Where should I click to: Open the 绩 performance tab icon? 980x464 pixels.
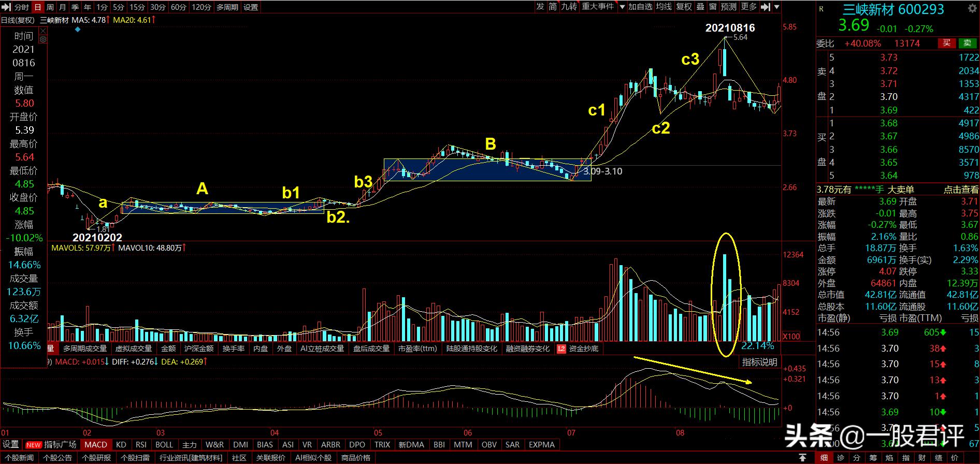pyautogui.click(x=938, y=458)
